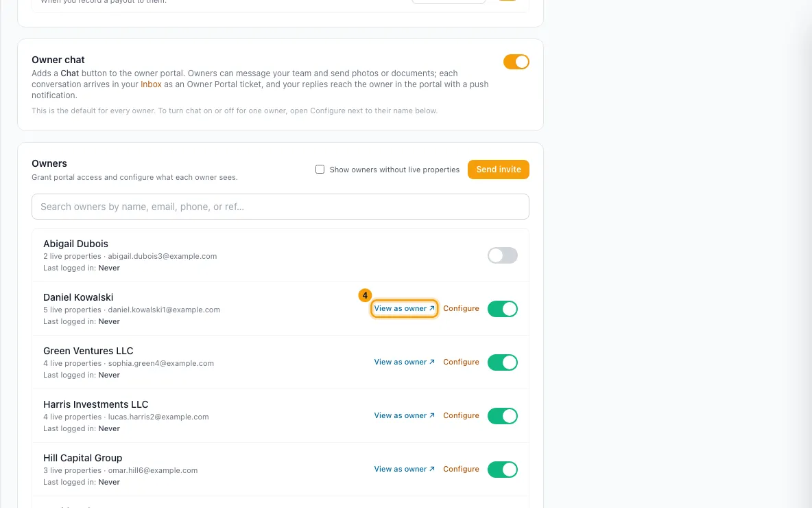The image size is (812, 508).
Task: Select the Hill Capital Group name
Action: pyautogui.click(x=83, y=458)
